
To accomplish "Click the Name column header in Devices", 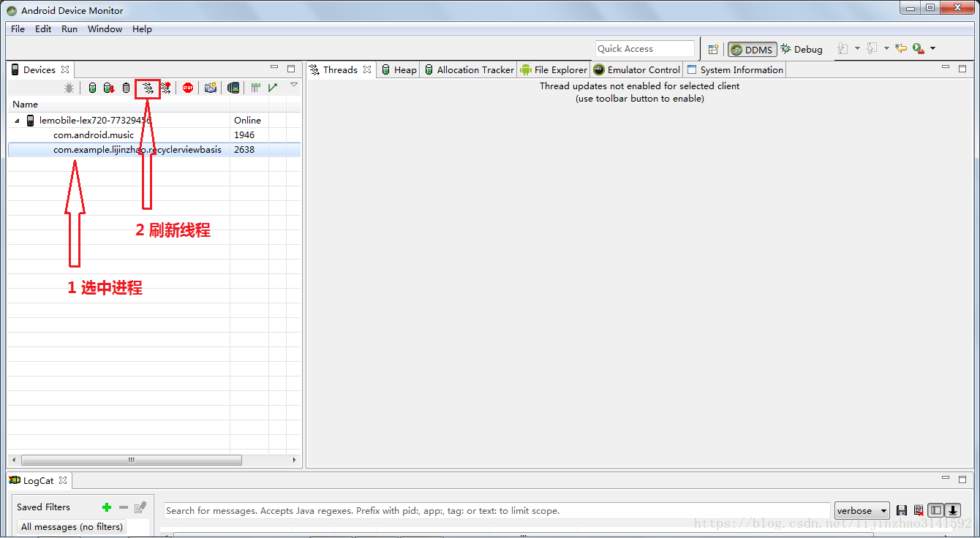I will (x=118, y=105).
